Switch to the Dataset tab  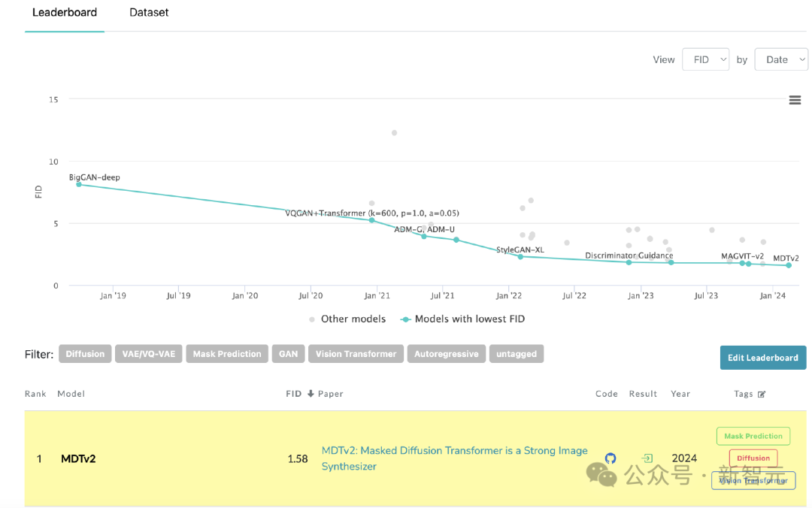tap(149, 13)
